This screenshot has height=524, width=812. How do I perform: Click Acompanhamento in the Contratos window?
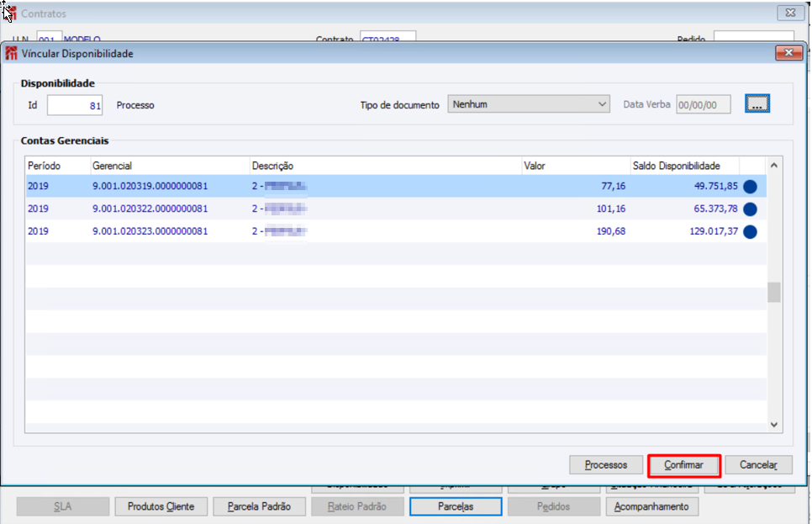652,506
